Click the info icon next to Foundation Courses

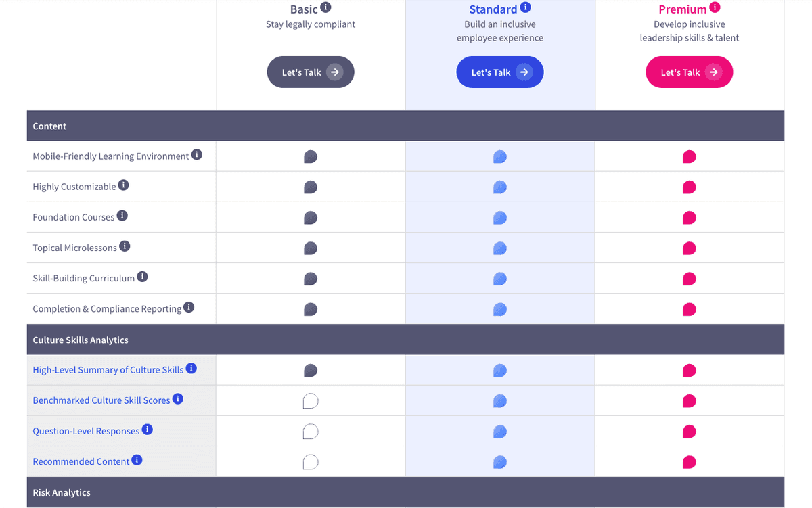[122, 216]
